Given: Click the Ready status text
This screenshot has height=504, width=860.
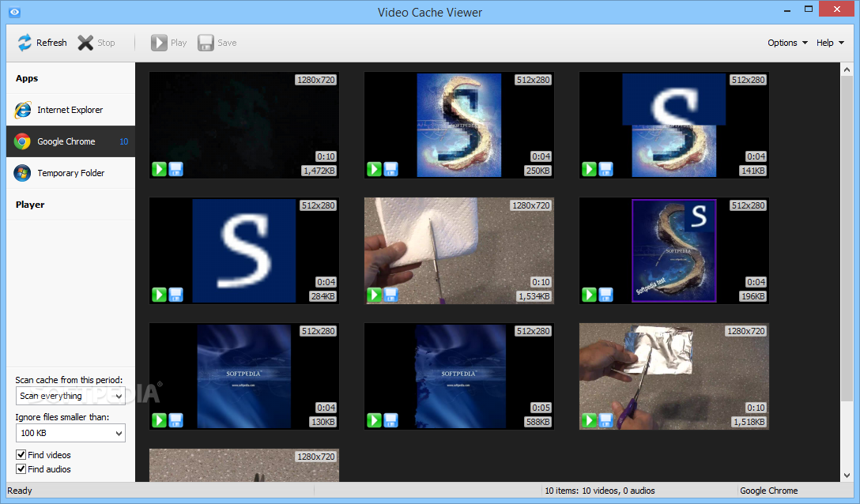Looking at the screenshot, I should [20, 491].
